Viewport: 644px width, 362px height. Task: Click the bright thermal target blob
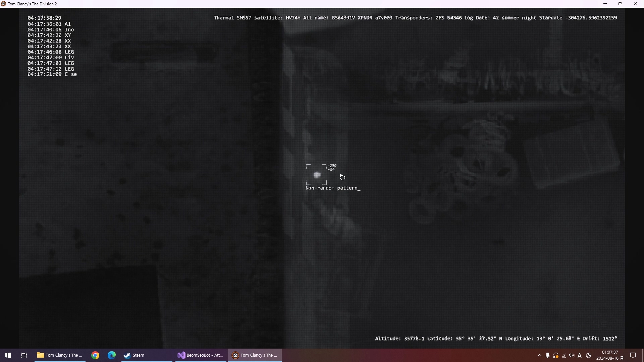(x=317, y=175)
